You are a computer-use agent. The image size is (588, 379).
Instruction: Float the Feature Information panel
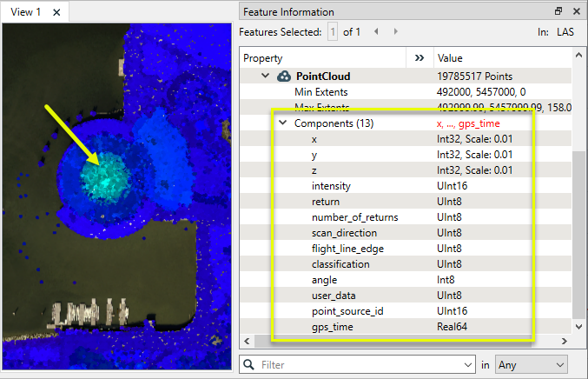[x=558, y=11]
